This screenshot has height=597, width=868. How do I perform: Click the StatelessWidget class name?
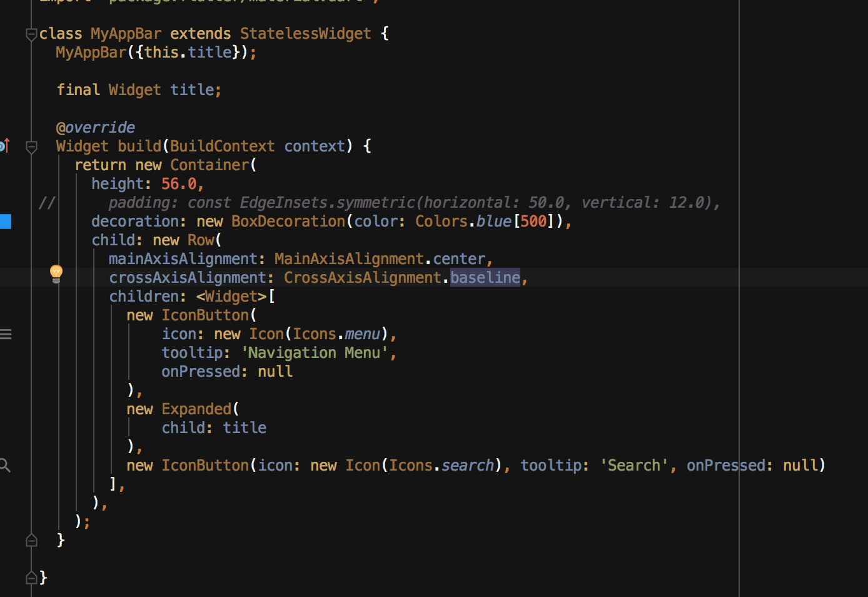[305, 33]
